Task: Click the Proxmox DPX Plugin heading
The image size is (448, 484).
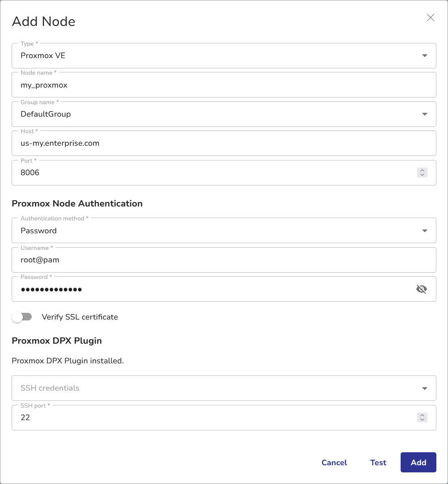Action: pos(57,341)
